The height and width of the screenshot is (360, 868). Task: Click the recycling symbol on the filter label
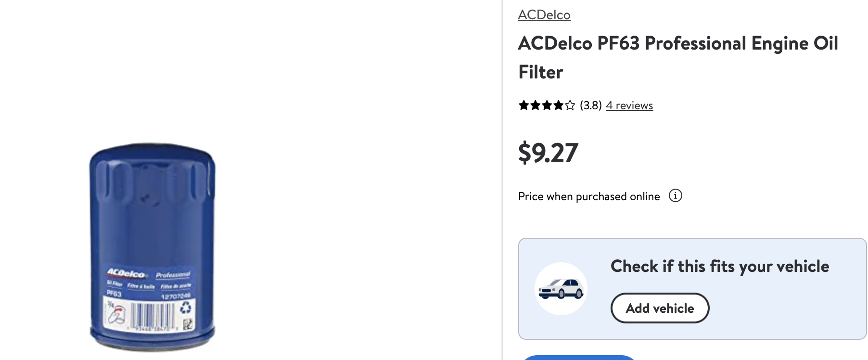186,308
